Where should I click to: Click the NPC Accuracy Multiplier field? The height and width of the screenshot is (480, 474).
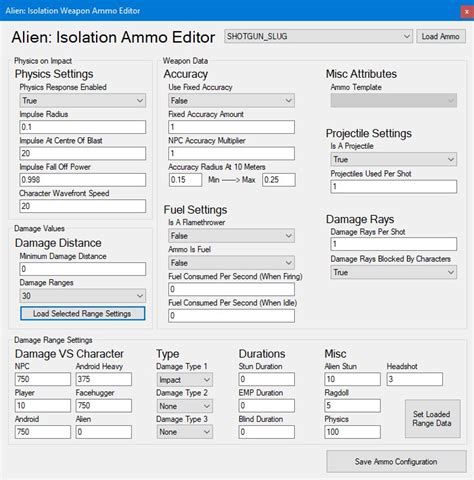point(231,153)
